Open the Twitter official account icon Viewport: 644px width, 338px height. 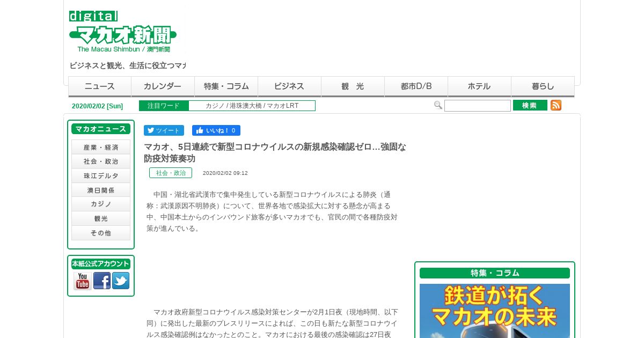pyautogui.click(x=121, y=281)
